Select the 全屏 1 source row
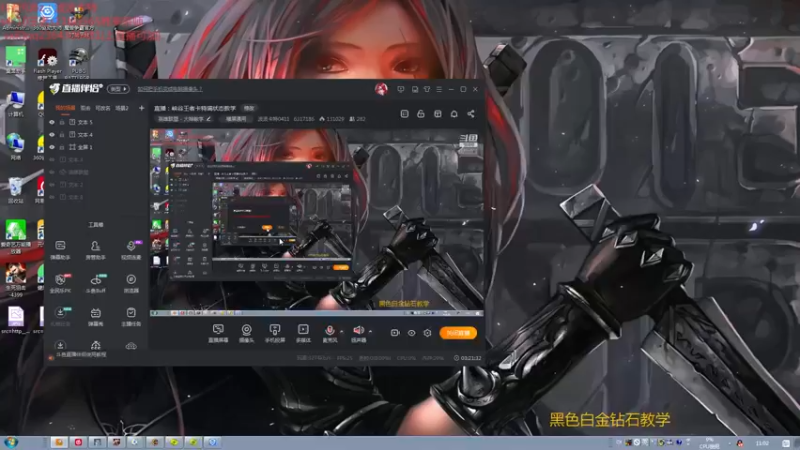Image resolution: width=800 pixels, height=450 pixels. point(95,147)
